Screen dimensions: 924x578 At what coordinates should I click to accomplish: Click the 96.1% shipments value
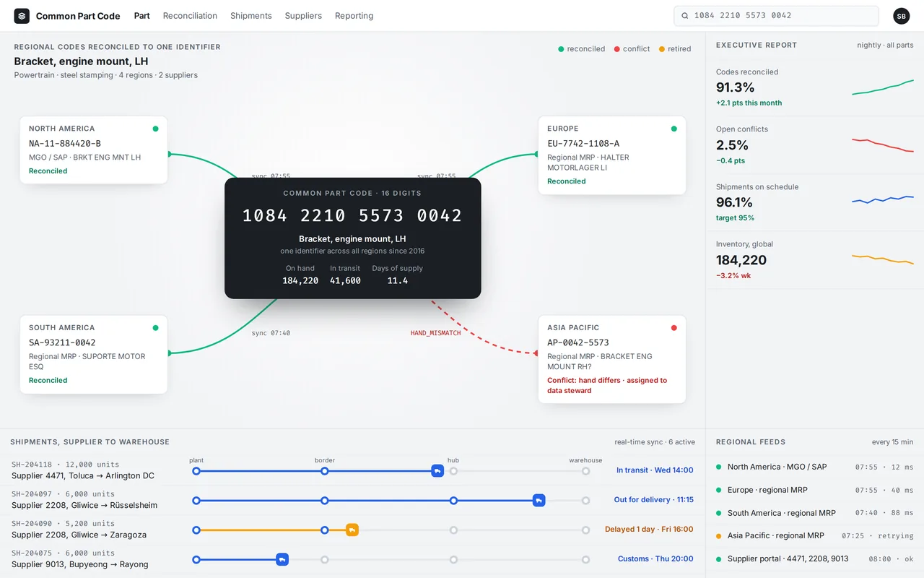(x=734, y=202)
